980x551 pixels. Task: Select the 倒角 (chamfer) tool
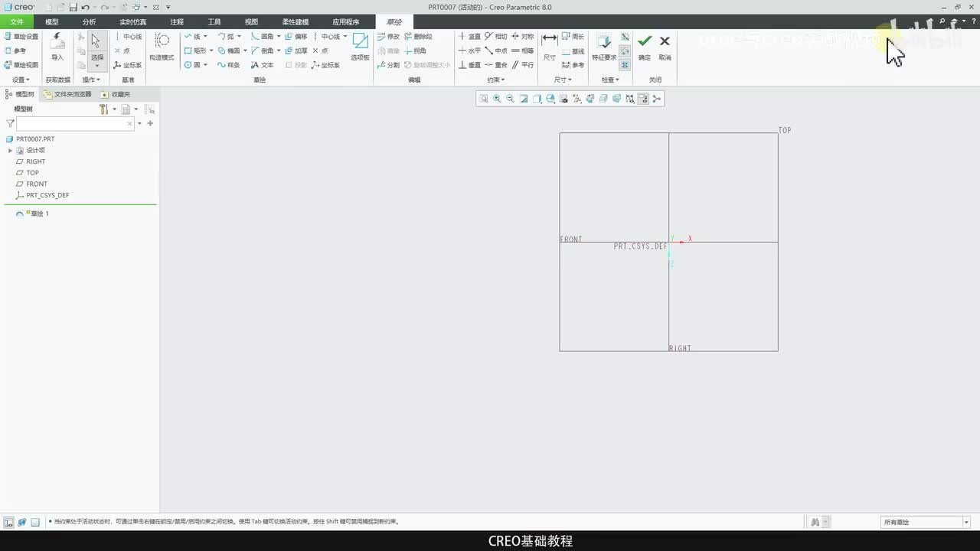[x=262, y=51]
